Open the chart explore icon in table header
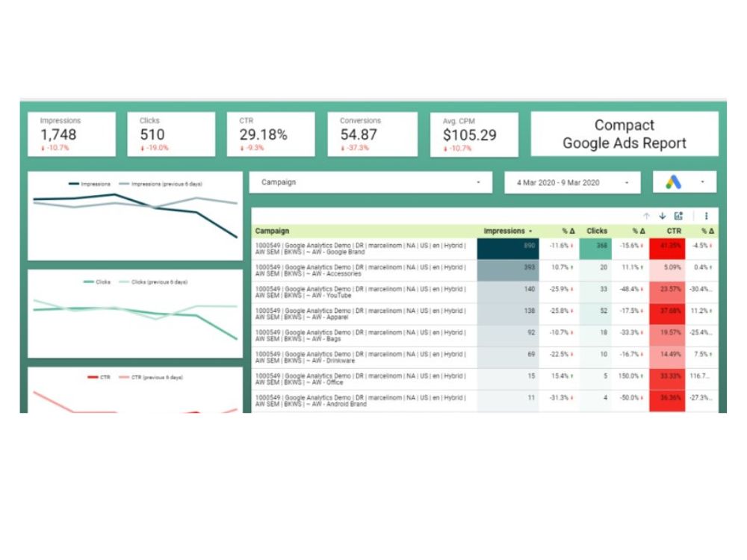747x560 pixels. tap(678, 217)
